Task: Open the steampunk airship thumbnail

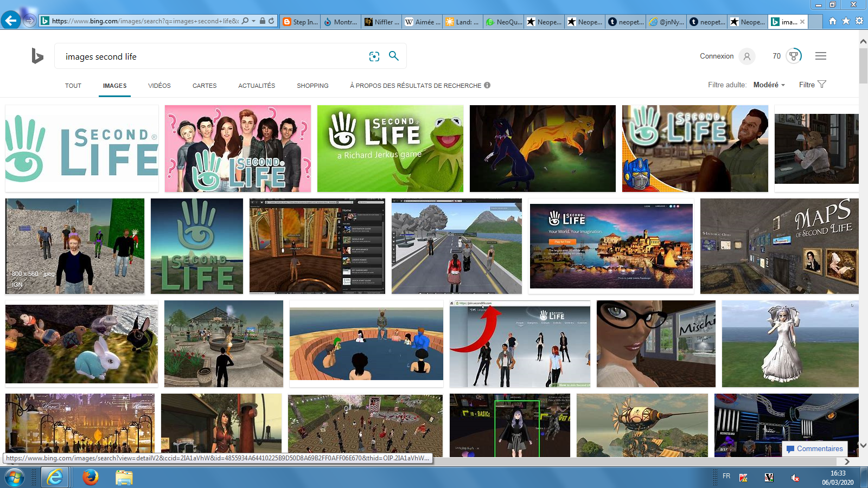Action: [642, 425]
